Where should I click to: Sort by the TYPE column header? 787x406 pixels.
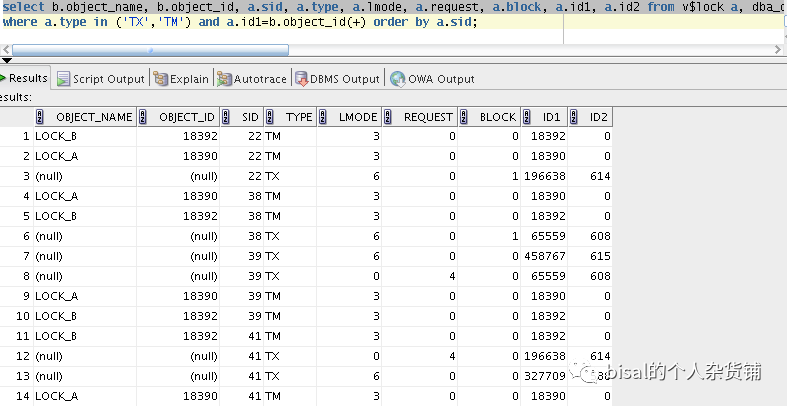[x=298, y=117]
